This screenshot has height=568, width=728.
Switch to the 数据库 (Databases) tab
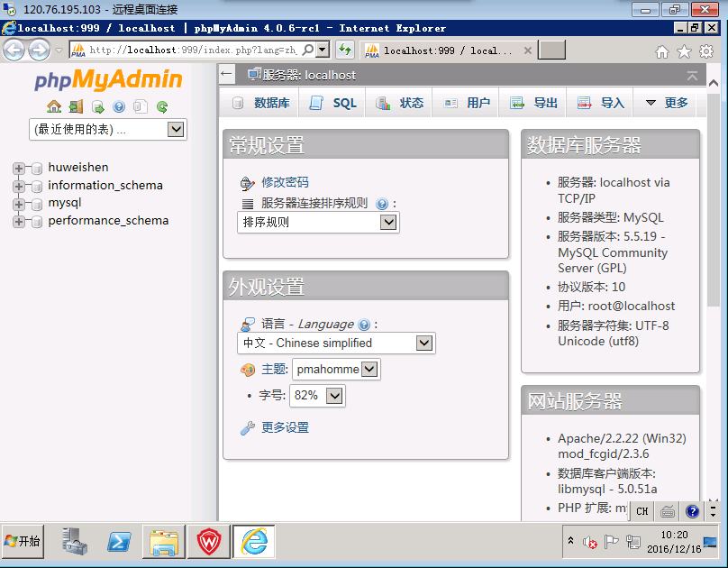(262, 103)
